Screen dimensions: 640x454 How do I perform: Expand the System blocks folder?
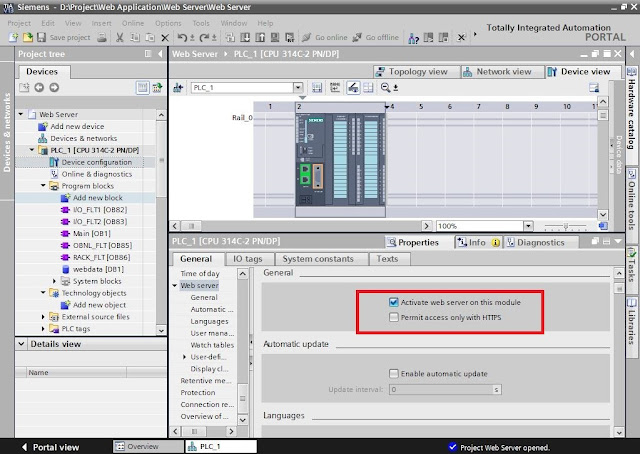pos(54,281)
